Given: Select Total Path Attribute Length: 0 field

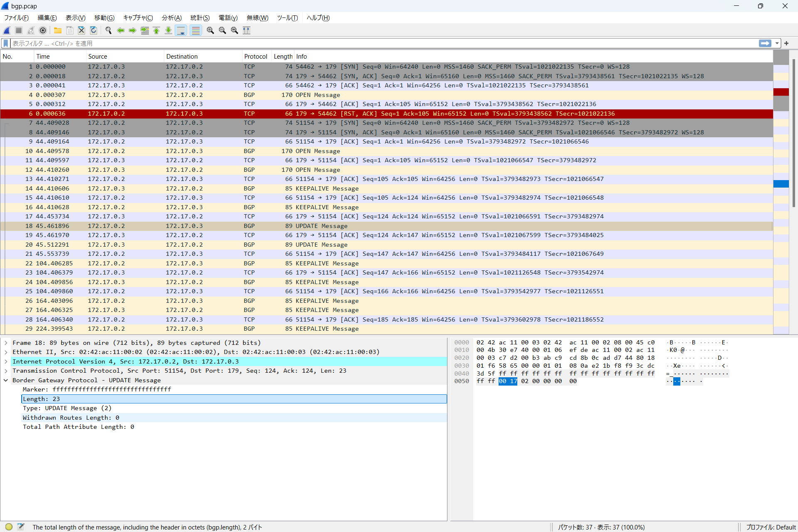Looking at the screenshot, I should click(234, 427).
